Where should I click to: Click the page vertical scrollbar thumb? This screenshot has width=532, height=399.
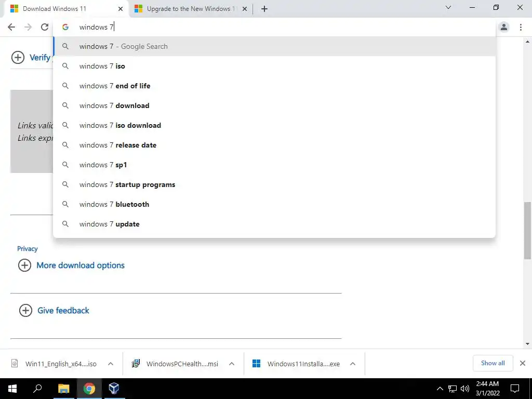(x=527, y=231)
